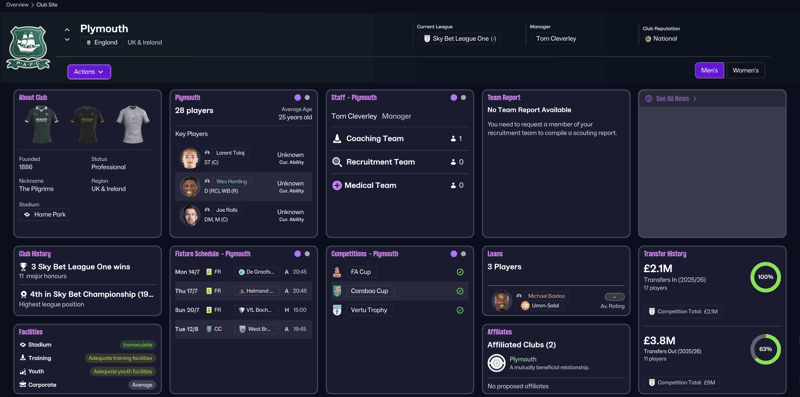Open See All News link

coord(676,98)
